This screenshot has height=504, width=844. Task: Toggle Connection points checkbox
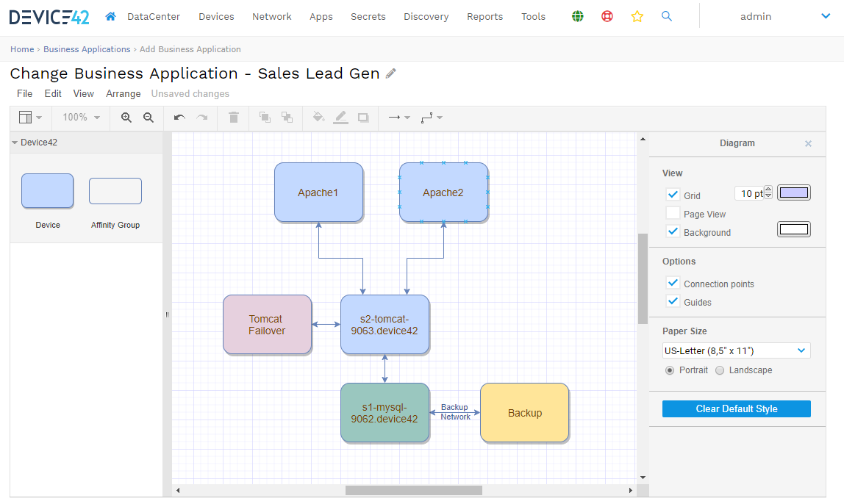pyautogui.click(x=673, y=283)
